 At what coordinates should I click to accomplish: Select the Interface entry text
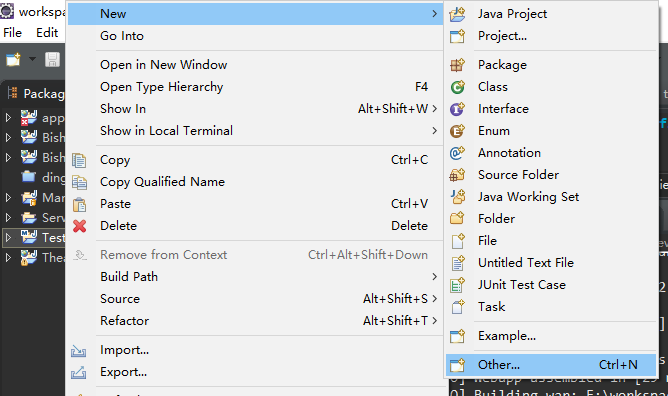[x=503, y=109]
